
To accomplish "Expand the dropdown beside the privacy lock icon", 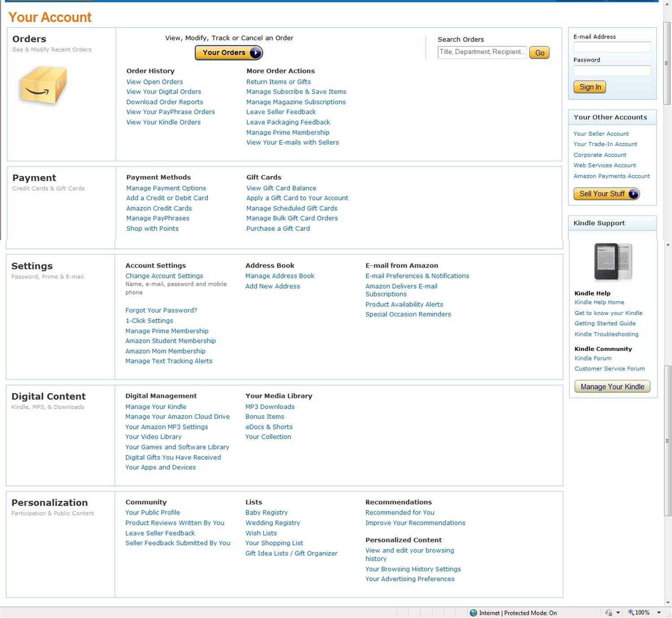I will 618,613.
